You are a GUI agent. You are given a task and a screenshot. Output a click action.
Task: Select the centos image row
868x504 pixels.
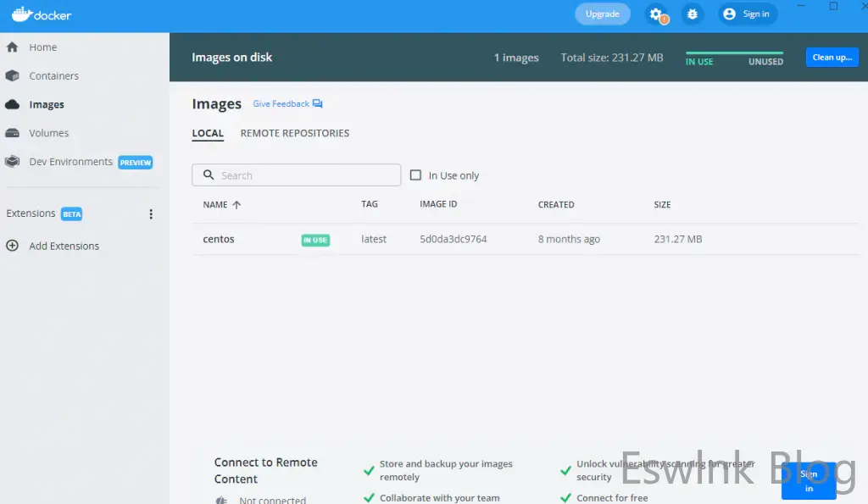point(219,240)
